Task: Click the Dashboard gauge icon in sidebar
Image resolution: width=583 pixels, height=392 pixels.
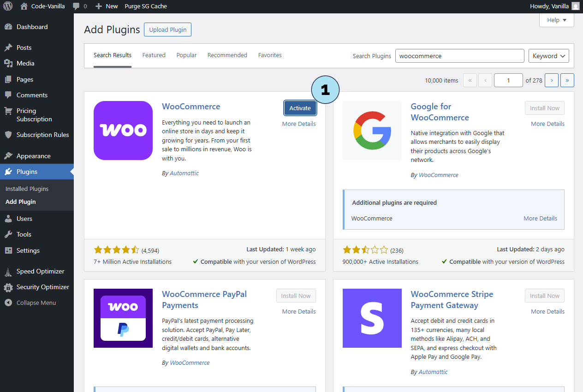Action: [8, 27]
